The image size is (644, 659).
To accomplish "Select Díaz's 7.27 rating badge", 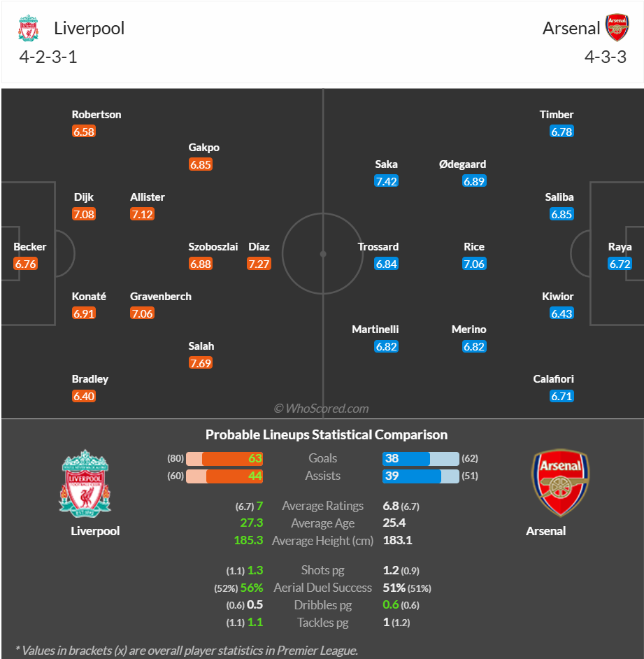I will pyautogui.click(x=259, y=264).
